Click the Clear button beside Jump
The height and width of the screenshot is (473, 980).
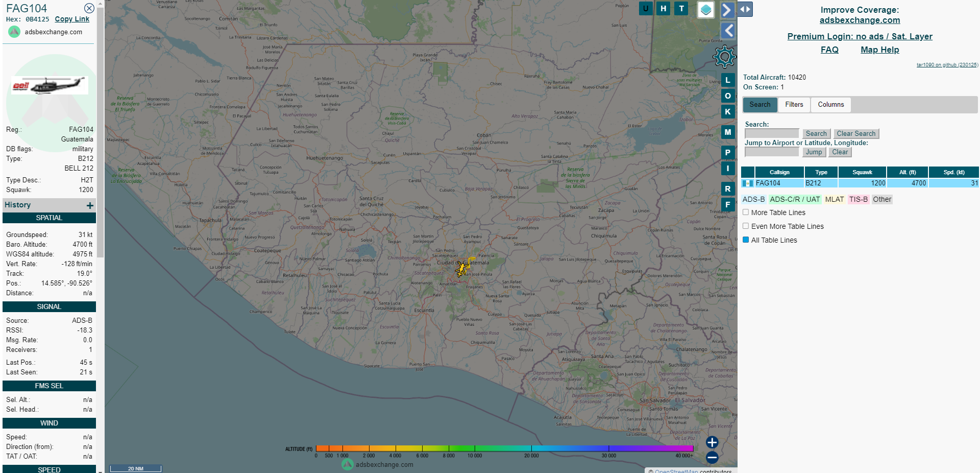840,152
